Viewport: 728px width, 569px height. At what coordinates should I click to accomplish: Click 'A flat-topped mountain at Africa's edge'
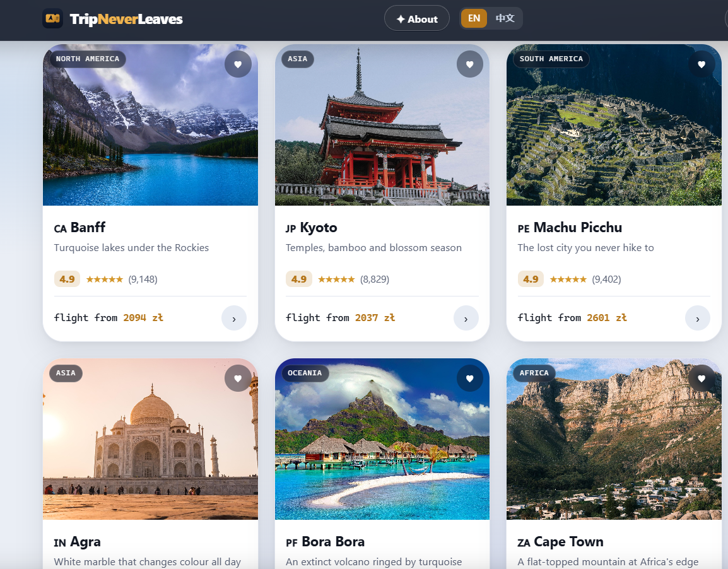click(608, 562)
